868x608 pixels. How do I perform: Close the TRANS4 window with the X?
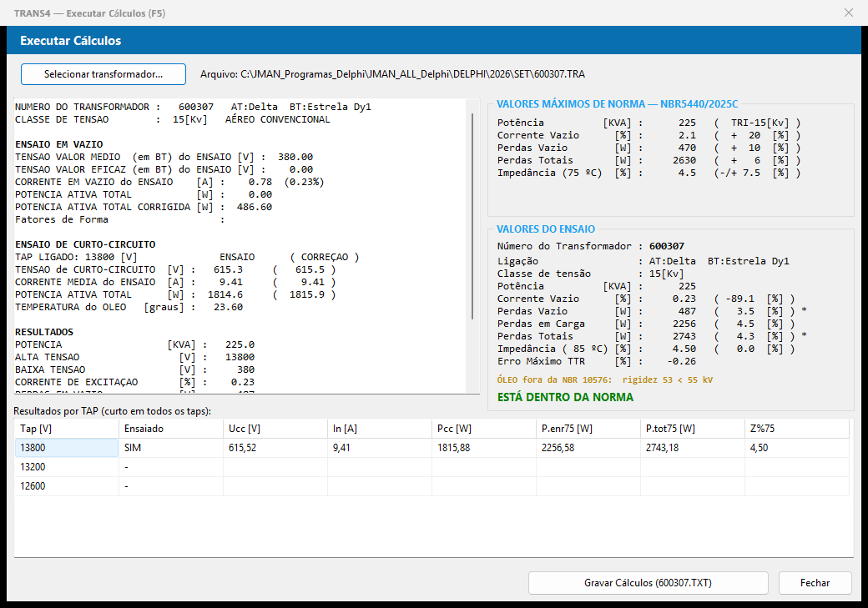click(x=849, y=13)
